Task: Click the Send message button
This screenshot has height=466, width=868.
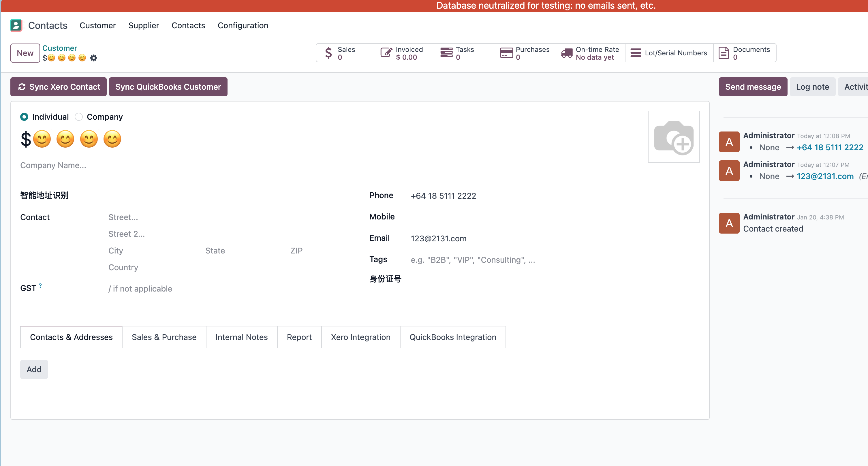Action: [753, 87]
